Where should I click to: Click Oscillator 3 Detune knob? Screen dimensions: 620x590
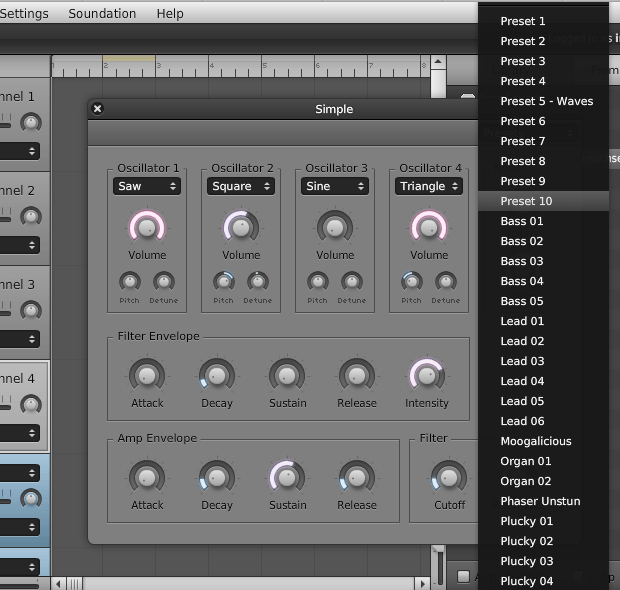pyautogui.click(x=352, y=282)
